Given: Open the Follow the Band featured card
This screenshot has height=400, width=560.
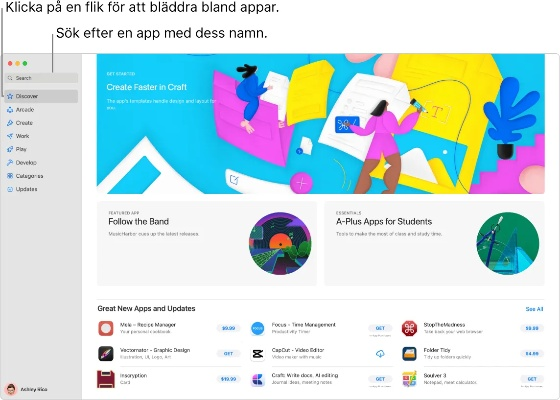Looking at the screenshot, I should tap(207, 244).
